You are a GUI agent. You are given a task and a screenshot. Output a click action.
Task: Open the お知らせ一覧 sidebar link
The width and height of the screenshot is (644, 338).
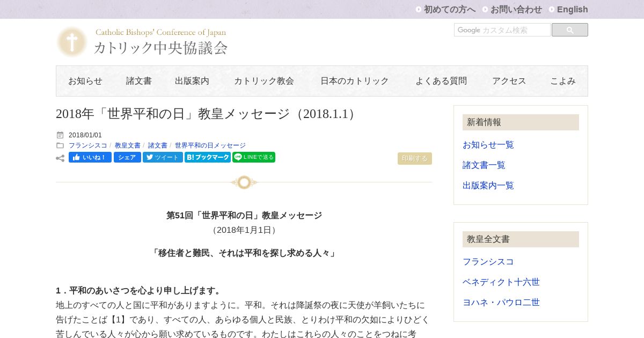pos(488,145)
